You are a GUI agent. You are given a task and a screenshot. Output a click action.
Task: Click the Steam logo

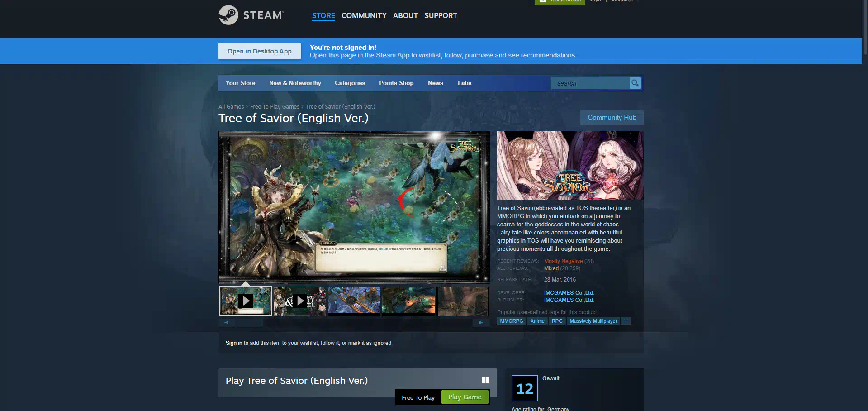click(x=251, y=15)
